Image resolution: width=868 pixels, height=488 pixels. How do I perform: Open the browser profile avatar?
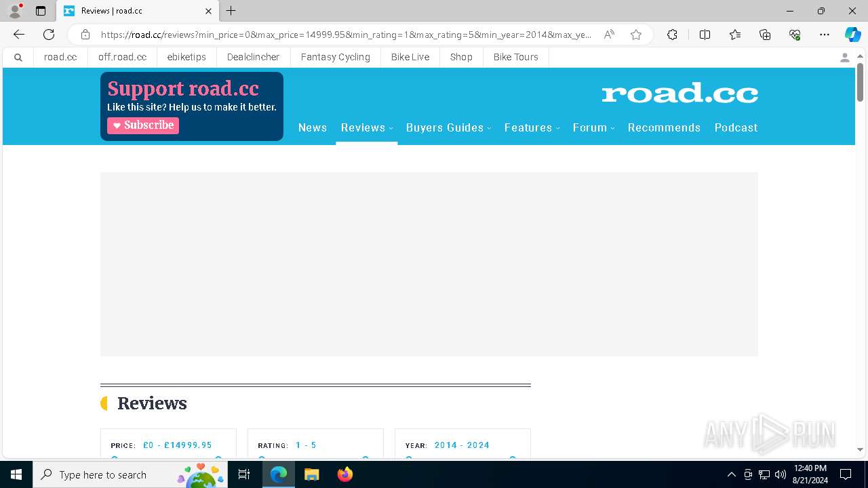point(15,11)
